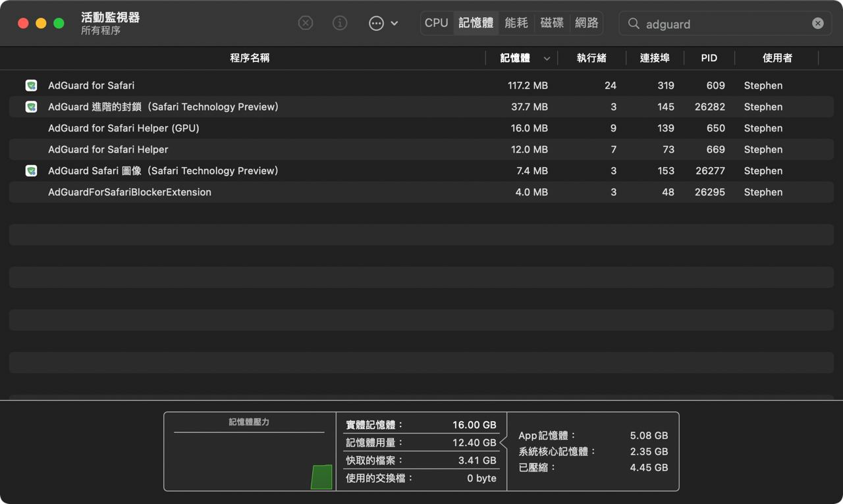Select AdGuard 進階的封鎖 (Safari Technology Preview) row
The image size is (843, 504).
click(421, 107)
